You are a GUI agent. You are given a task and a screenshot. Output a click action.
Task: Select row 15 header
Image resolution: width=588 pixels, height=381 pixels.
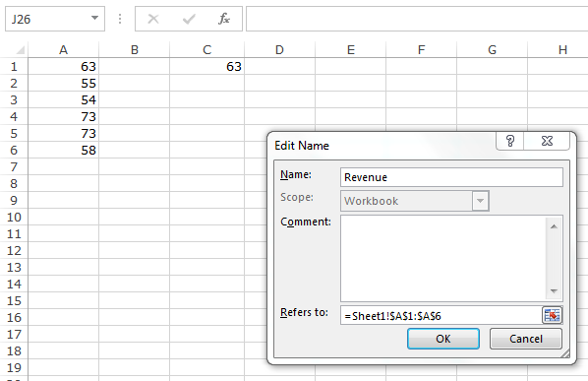[x=14, y=300]
